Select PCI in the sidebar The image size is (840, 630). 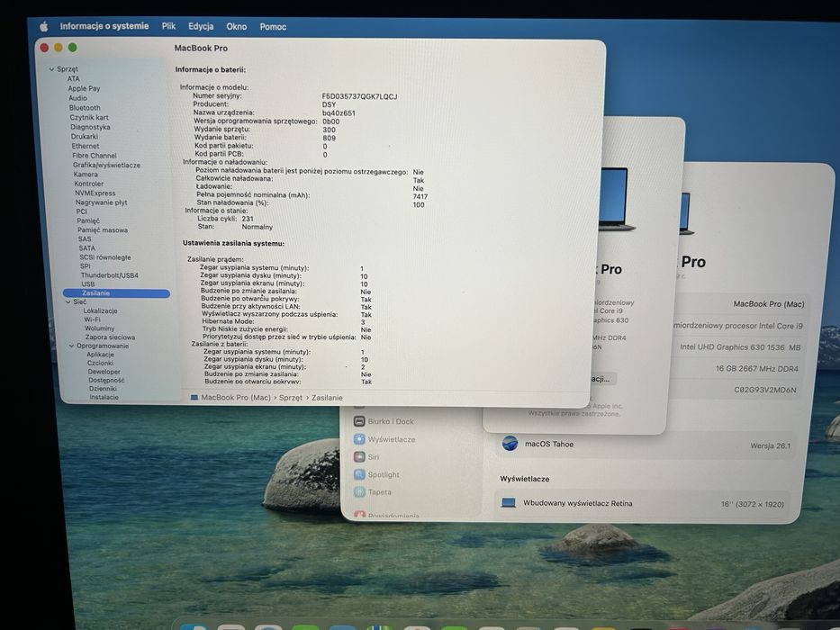pyautogui.click(x=81, y=211)
